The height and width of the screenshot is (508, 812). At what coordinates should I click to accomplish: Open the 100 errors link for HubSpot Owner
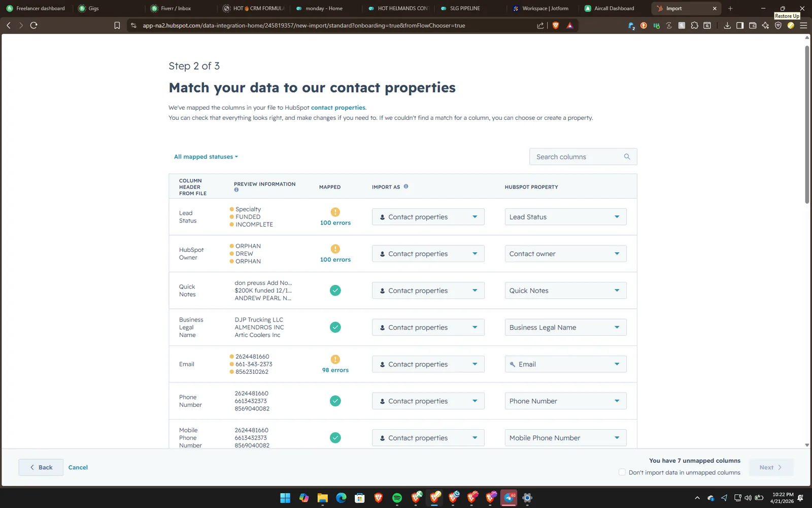(x=335, y=260)
